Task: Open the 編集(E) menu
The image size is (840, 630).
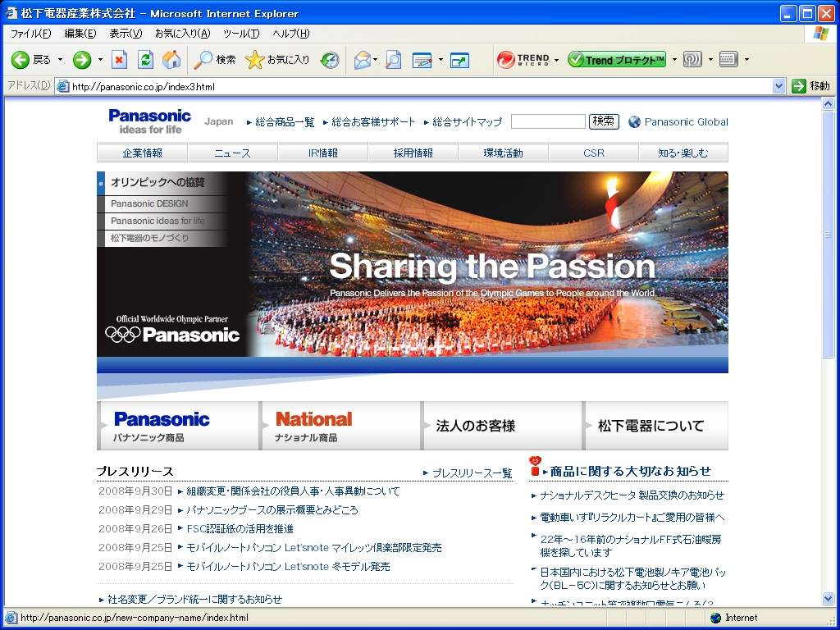Action: pos(80,34)
